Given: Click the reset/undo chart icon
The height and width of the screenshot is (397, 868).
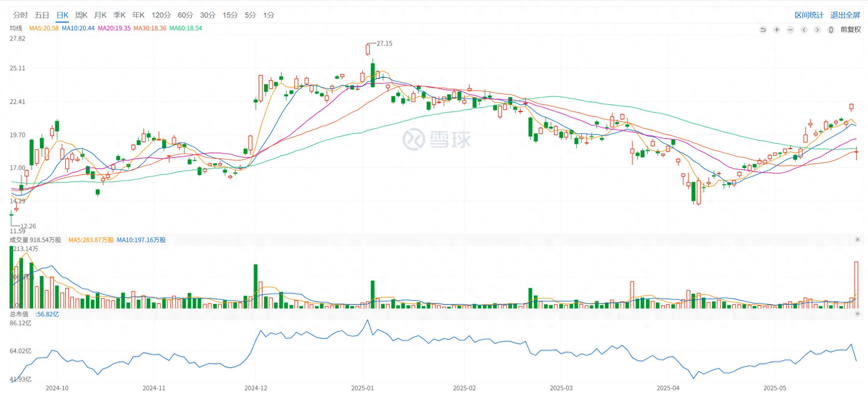Looking at the screenshot, I should [763, 30].
